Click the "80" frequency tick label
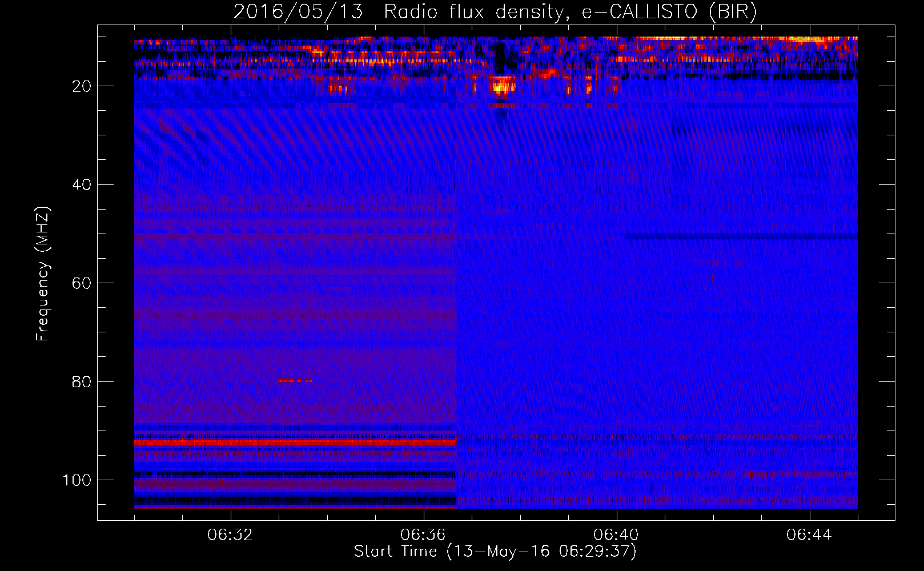Image resolution: width=924 pixels, height=571 pixels. click(x=82, y=381)
